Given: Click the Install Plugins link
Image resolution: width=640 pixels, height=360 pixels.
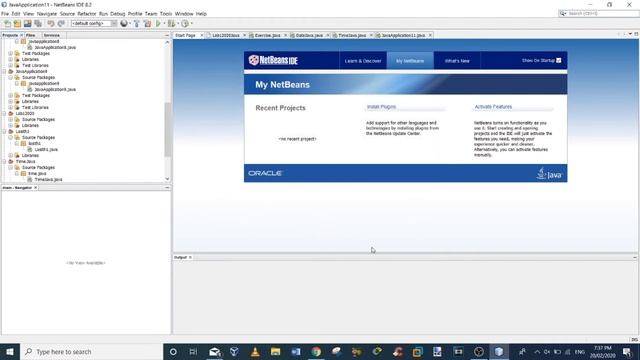Looking at the screenshot, I should [x=381, y=107].
